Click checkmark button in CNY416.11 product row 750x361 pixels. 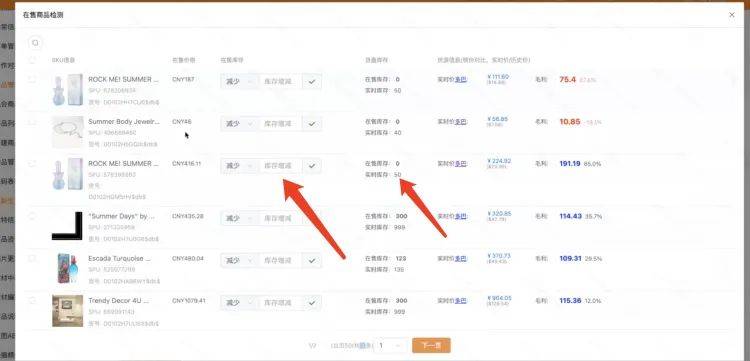[312, 166]
